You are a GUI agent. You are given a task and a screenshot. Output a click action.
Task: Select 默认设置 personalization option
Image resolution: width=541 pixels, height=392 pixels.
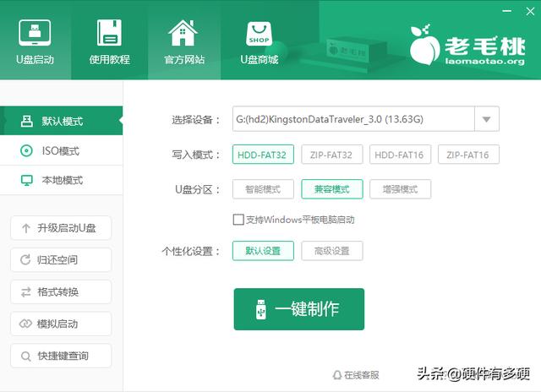263,251
